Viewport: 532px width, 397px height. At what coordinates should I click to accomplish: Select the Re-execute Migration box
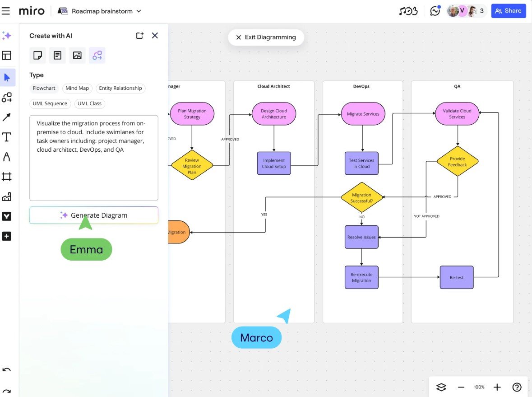click(x=361, y=277)
